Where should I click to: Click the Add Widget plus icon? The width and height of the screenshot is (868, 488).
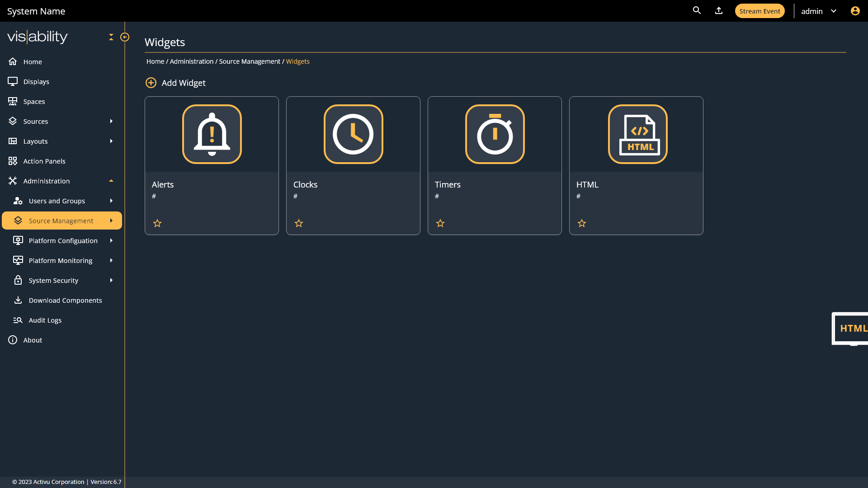point(151,83)
